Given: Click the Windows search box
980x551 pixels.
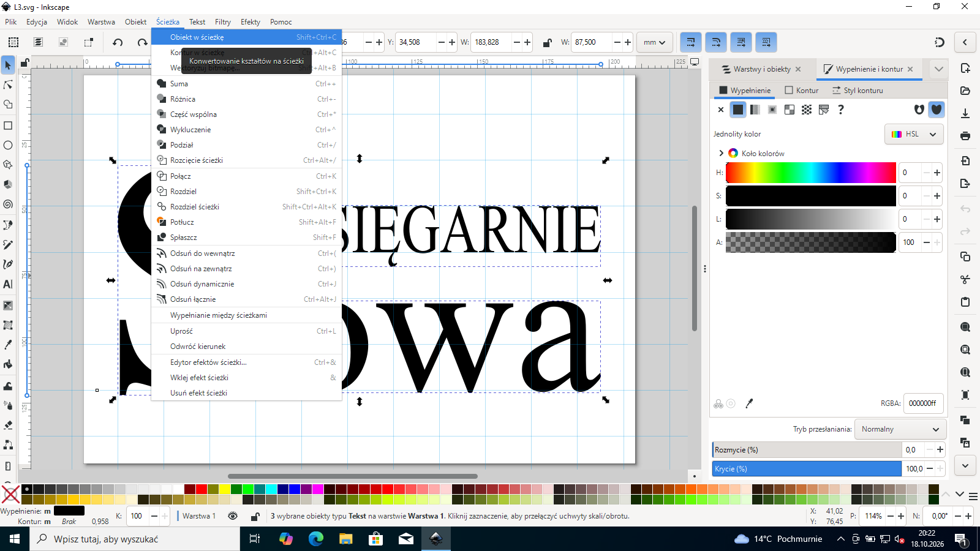Looking at the screenshot, I should tap(135, 539).
